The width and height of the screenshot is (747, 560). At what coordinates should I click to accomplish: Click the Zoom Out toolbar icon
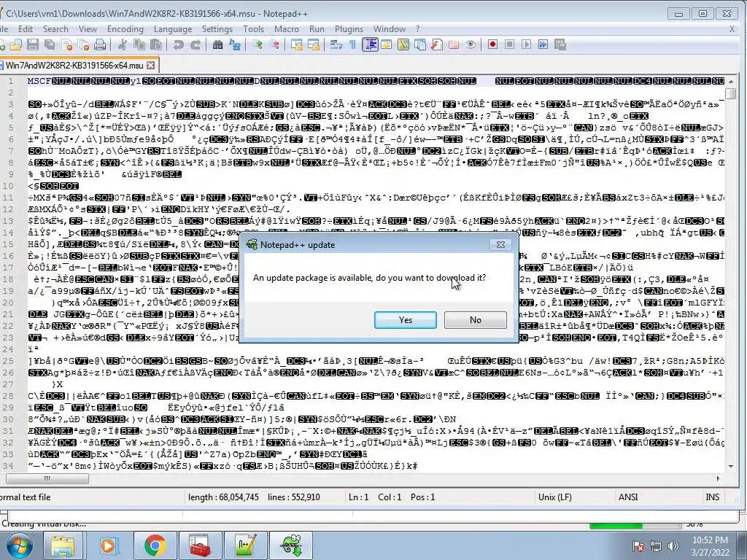tap(274, 44)
